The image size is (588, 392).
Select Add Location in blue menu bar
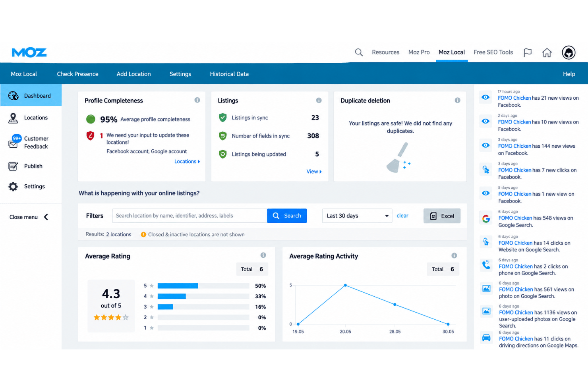click(x=133, y=74)
